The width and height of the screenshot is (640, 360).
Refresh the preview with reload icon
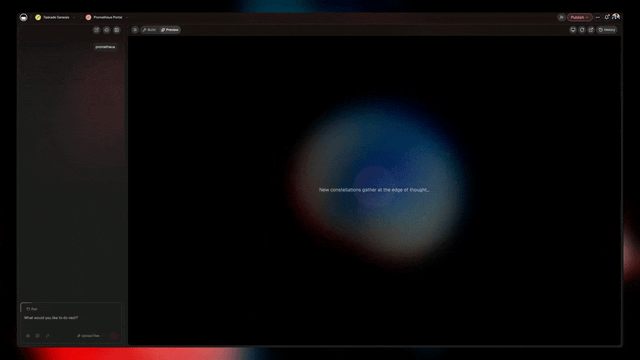coord(582,30)
